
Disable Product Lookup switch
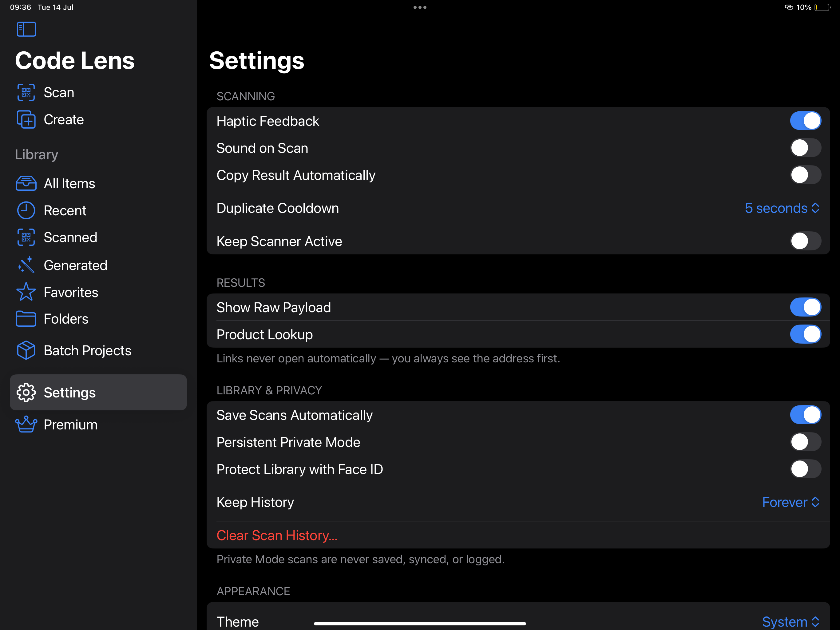806,334
